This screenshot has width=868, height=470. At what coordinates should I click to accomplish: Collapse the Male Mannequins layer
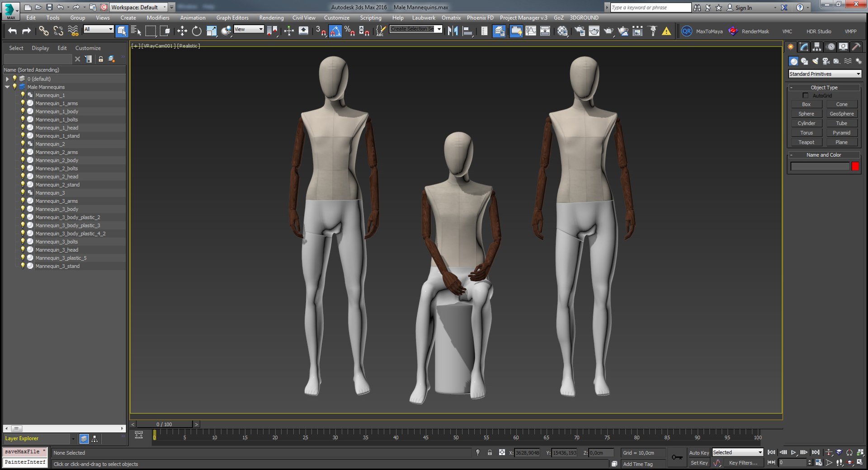click(7, 87)
